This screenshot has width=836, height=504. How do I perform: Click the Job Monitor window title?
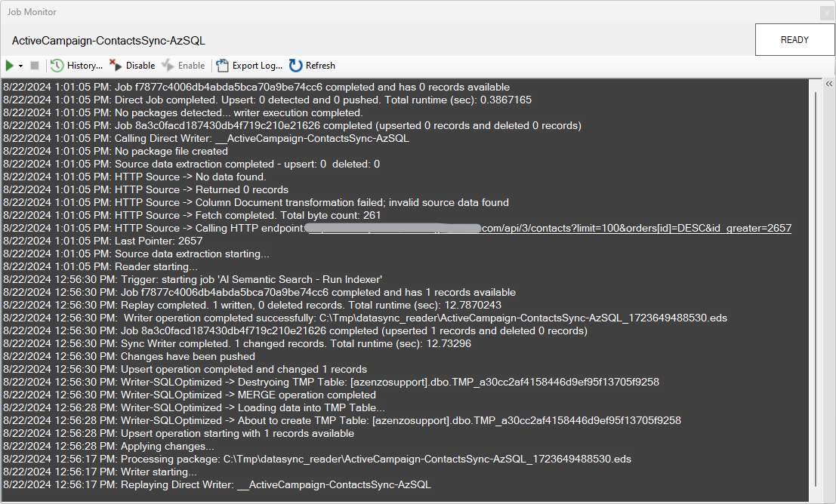click(x=32, y=12)
